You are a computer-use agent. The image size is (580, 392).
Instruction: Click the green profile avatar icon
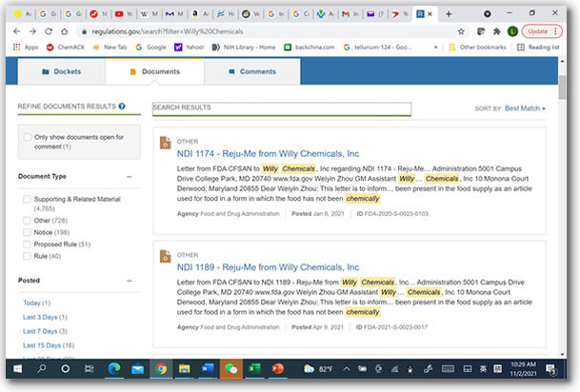[x=512, y=31]
